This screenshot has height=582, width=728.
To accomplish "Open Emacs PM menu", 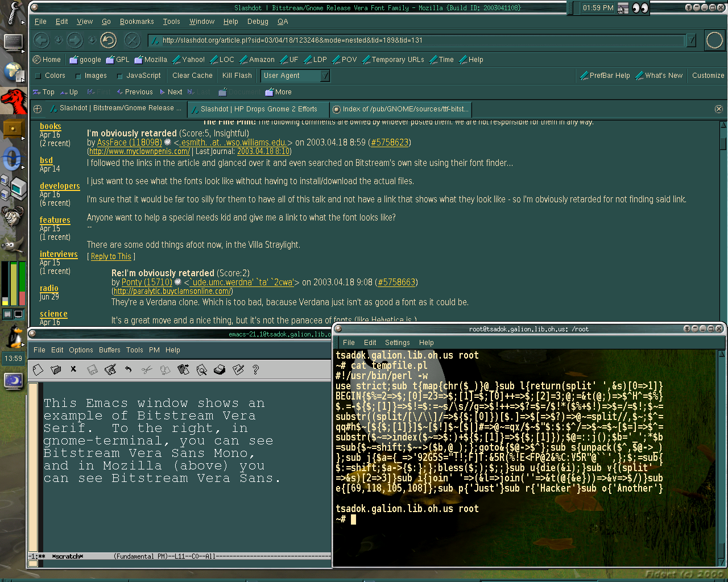I will click(x=154, y=350).
